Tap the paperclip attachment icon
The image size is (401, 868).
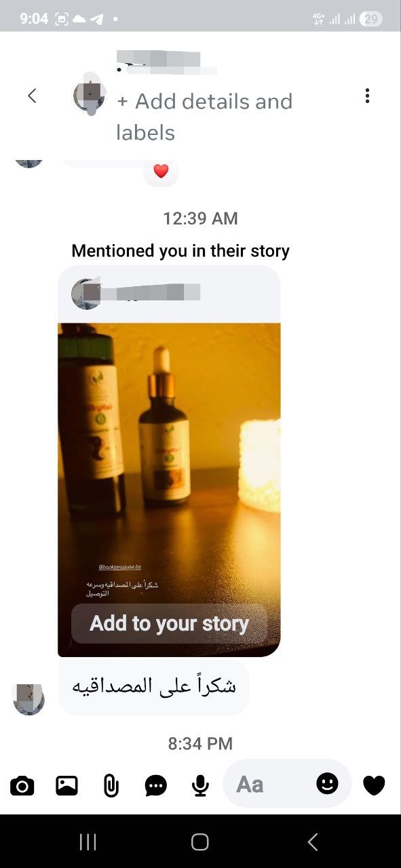pos(111,786)
